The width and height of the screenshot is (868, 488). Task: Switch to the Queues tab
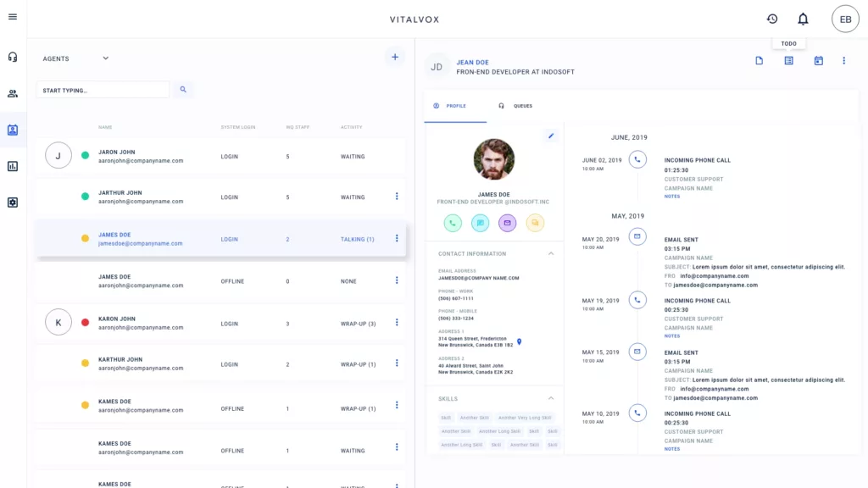tap(516, 106)
